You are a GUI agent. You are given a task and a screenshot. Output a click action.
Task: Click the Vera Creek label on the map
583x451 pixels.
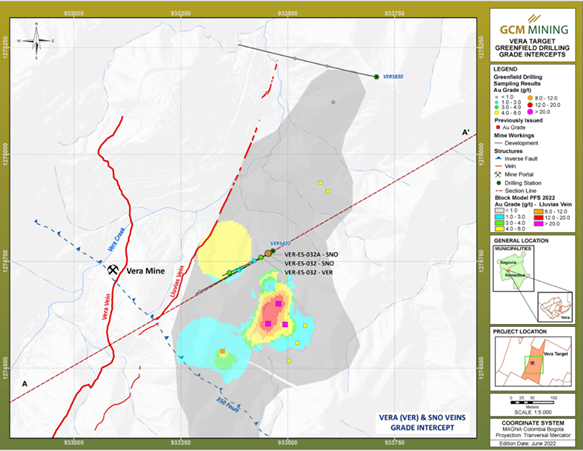tap(117, 239)
